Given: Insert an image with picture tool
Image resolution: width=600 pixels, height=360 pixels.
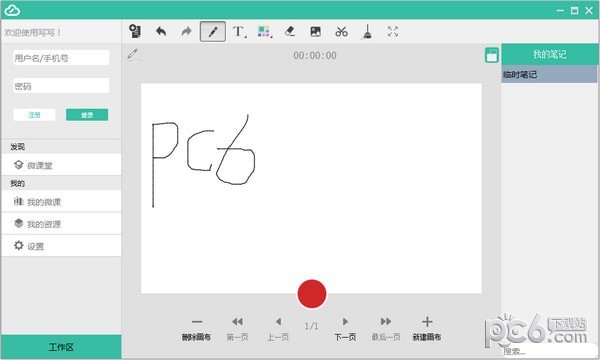Looking at the screenshot, I should pyautogui.click(x=316, y=32).
